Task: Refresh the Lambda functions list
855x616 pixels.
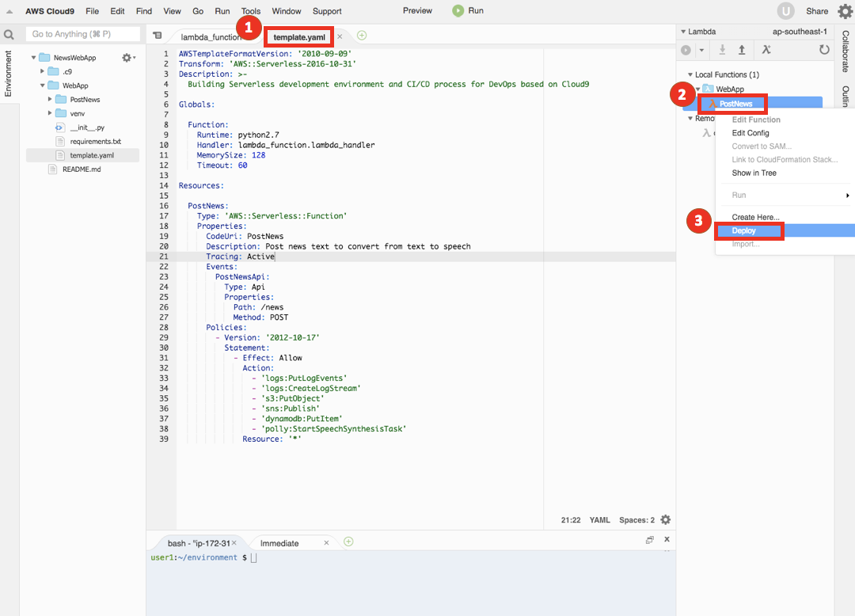Action: point(824,50)
